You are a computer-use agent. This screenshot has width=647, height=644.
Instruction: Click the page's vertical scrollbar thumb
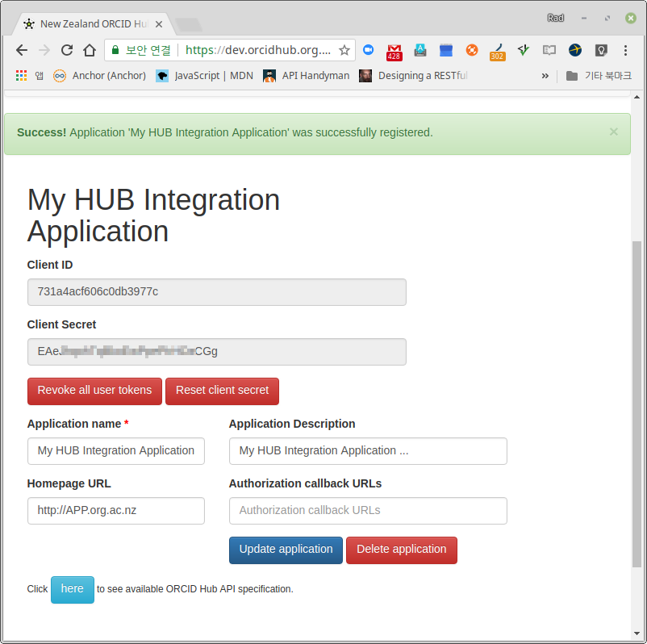pyautogui.click(x=637, y=404)
